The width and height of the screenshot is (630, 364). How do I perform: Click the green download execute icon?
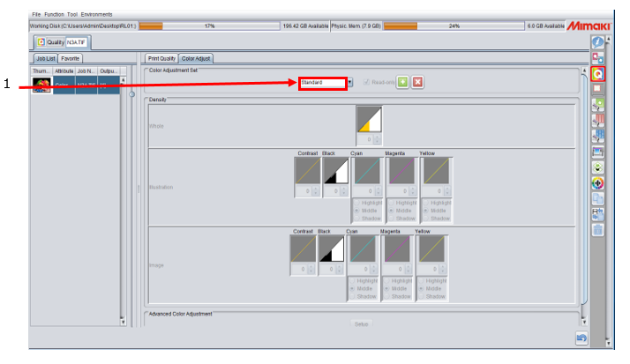coord(597,167)
